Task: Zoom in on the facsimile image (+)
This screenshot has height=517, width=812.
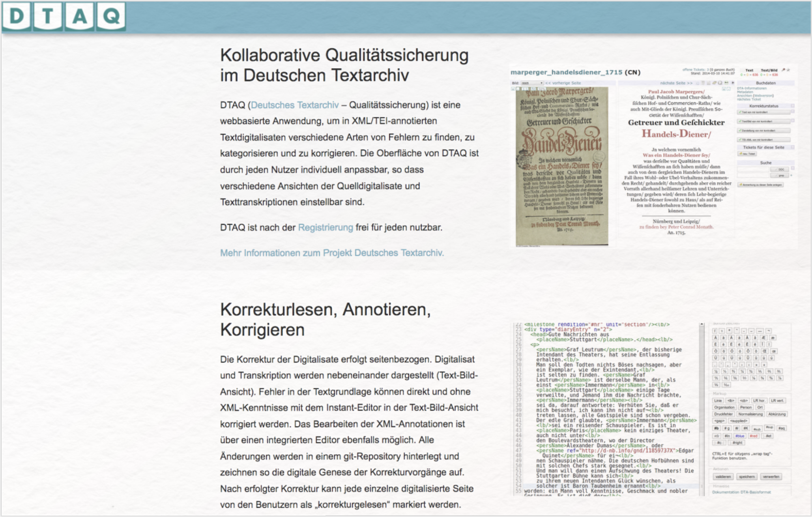Action: pyautogui.click(x=513, y=89)
